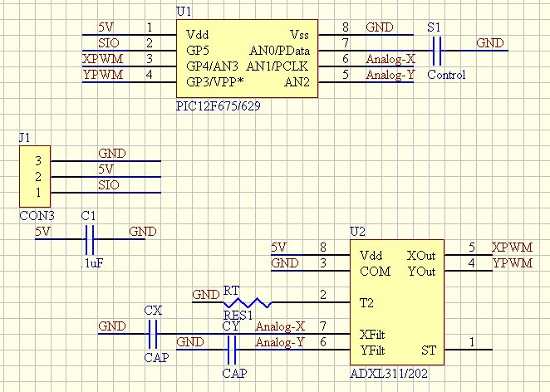Click the S1 Control switch symbol

click(x=437, y=51)
